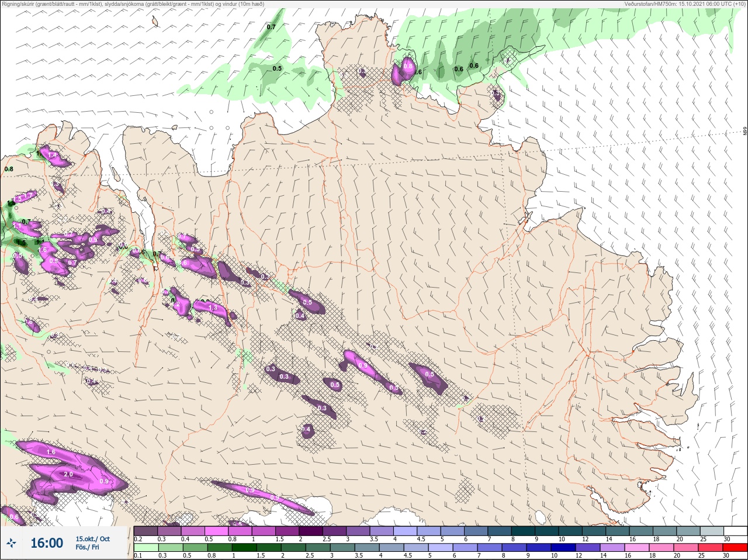Viewport: 748px width, 560px height.
Task: Click the 2.0 precipitation value on the map
Action: point(68,474)
